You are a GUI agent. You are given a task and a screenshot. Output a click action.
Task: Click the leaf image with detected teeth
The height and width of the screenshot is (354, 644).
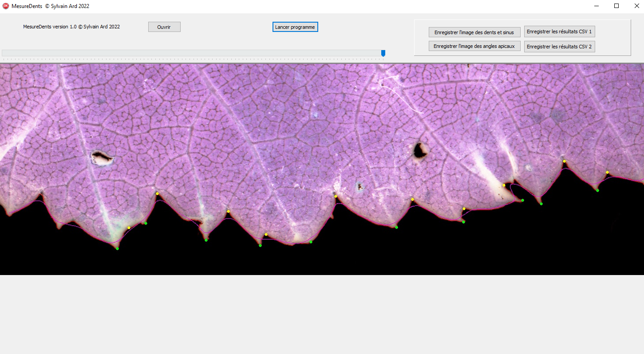pyautogui.click(x=322, y=169)
